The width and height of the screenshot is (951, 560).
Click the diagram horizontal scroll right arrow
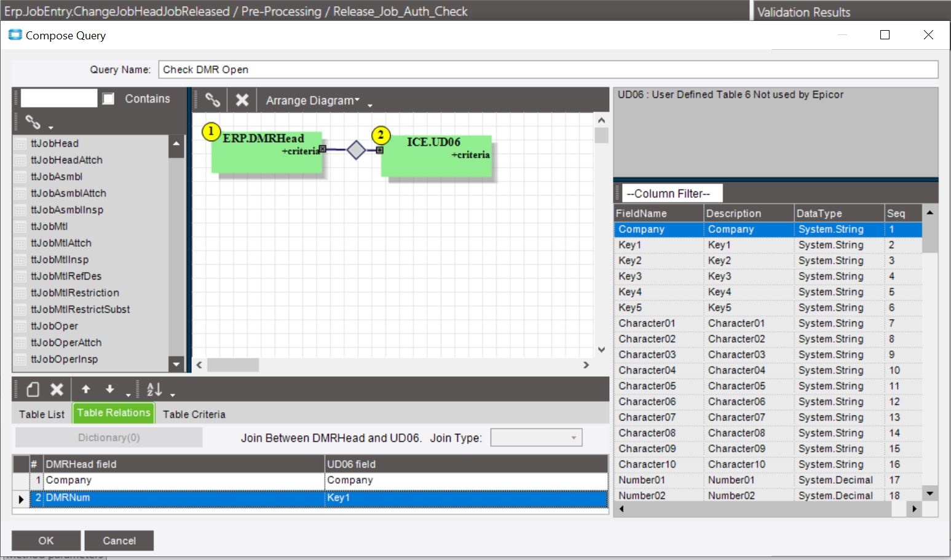point(586,365)
